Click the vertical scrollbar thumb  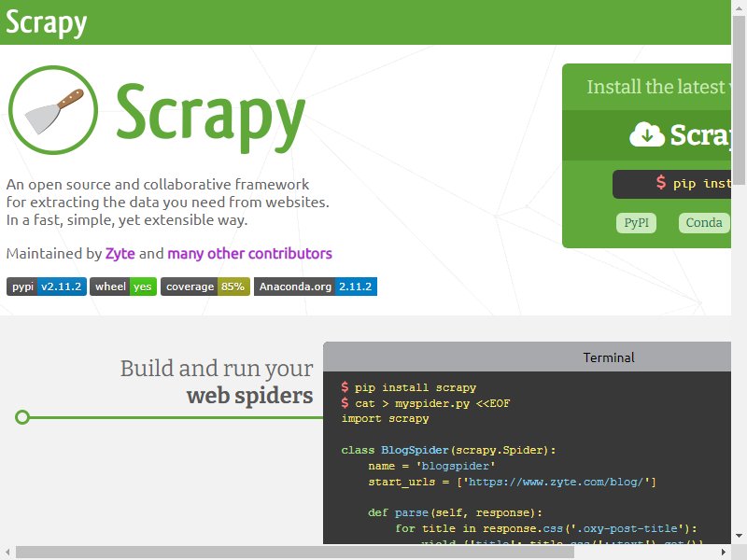(739, 100)
